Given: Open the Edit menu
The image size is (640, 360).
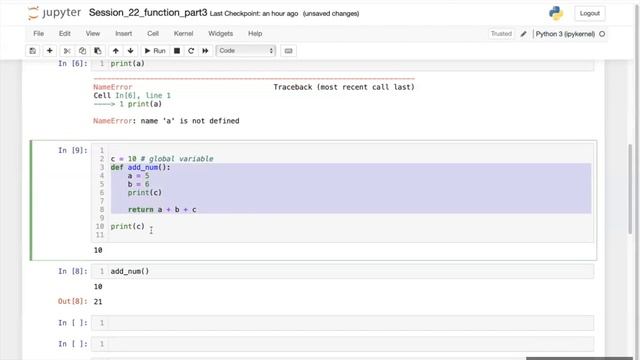Looking at the screenshot, I should pos(64,33).
